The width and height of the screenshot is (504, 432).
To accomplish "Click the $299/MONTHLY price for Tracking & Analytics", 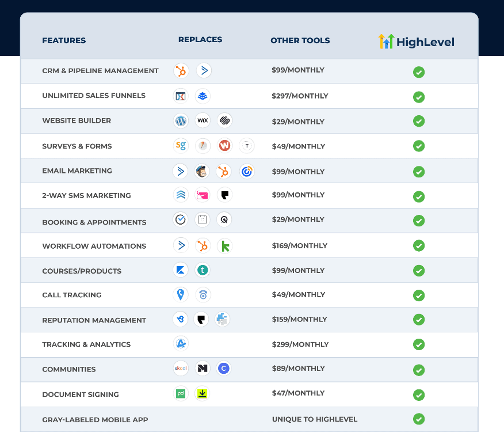I will click(300, 344).
